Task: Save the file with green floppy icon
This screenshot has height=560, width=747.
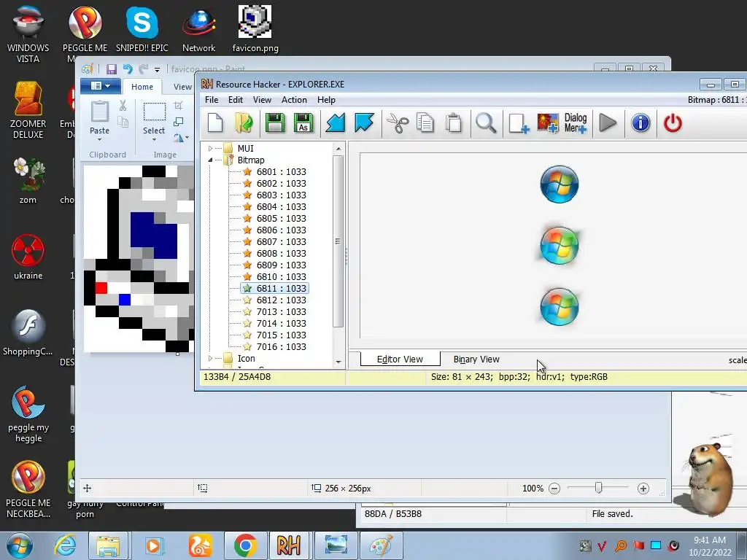Action: [x=275, y=123]
